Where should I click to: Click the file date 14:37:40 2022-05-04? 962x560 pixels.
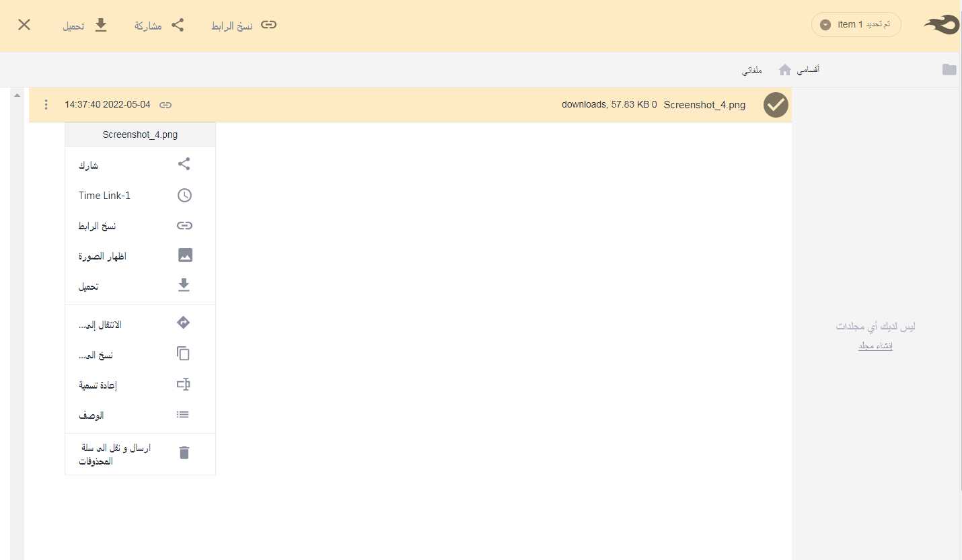(x=108, y=105)
